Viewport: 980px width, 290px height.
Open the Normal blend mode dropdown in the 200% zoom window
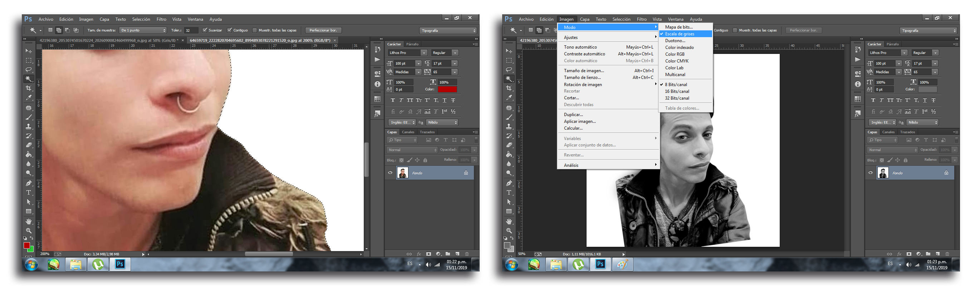[412, 150]
